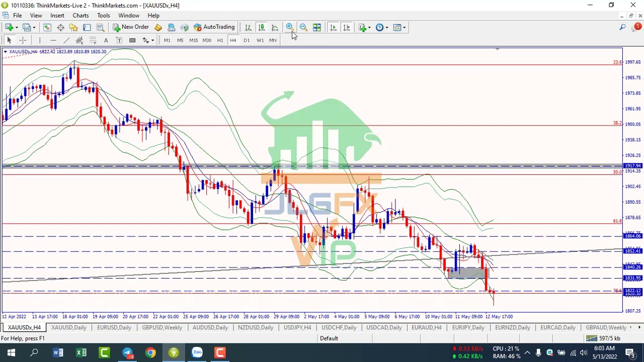Open the Periods clock icon
This screenshot has width=644, height=362.
coord(379,27)
